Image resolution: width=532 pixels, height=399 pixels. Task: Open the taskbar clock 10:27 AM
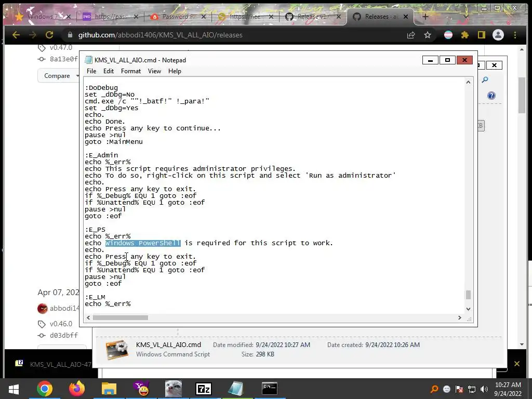coord(508,389)
